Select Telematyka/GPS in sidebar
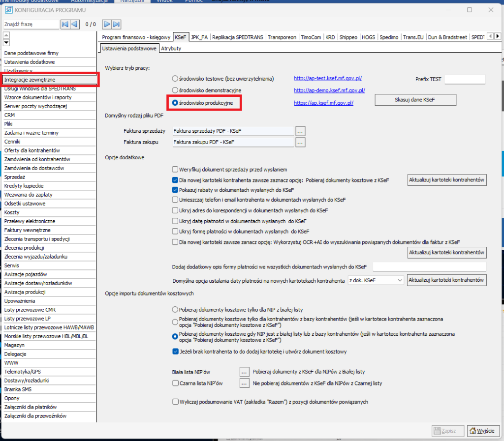 tap(50, 372)
